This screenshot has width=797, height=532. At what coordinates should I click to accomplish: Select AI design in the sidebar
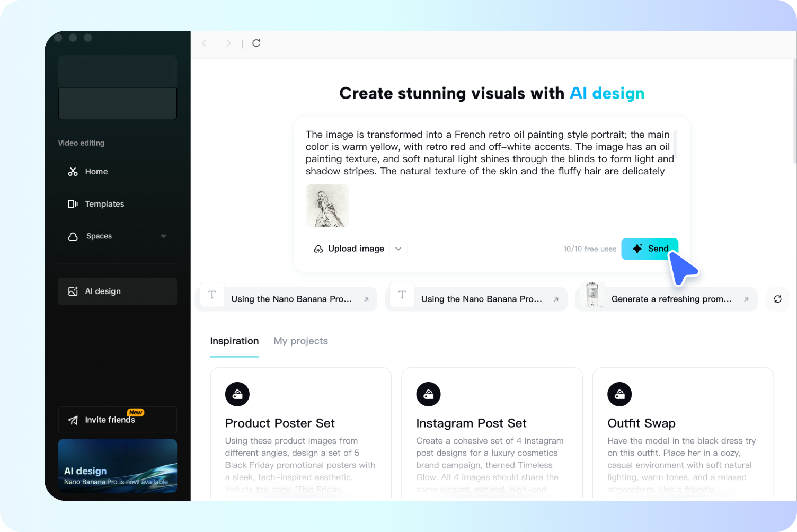(102, 291)
